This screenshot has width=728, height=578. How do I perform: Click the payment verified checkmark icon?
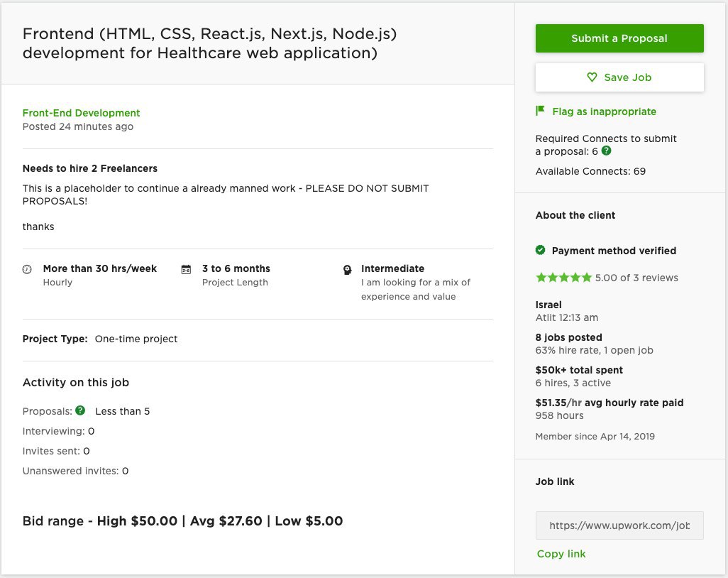click(x=541, y=250)
